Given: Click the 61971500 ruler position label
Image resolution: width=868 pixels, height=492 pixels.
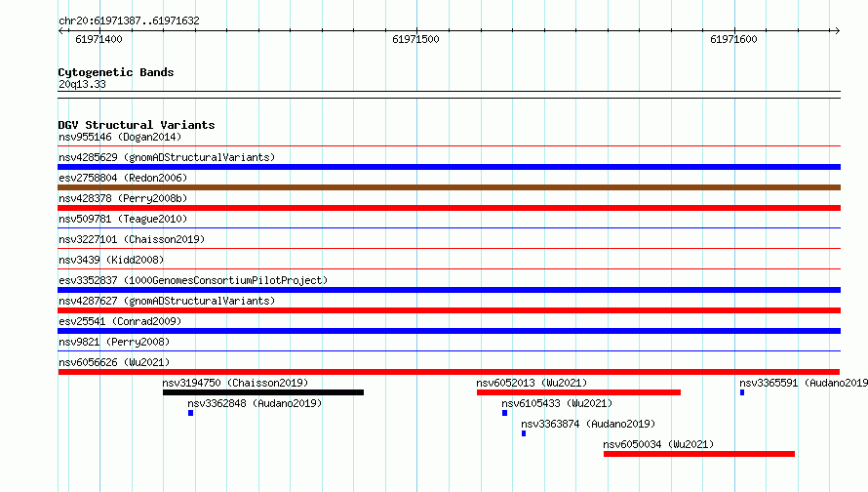Looking at the screenshot, I should click(x=415, y=39).
